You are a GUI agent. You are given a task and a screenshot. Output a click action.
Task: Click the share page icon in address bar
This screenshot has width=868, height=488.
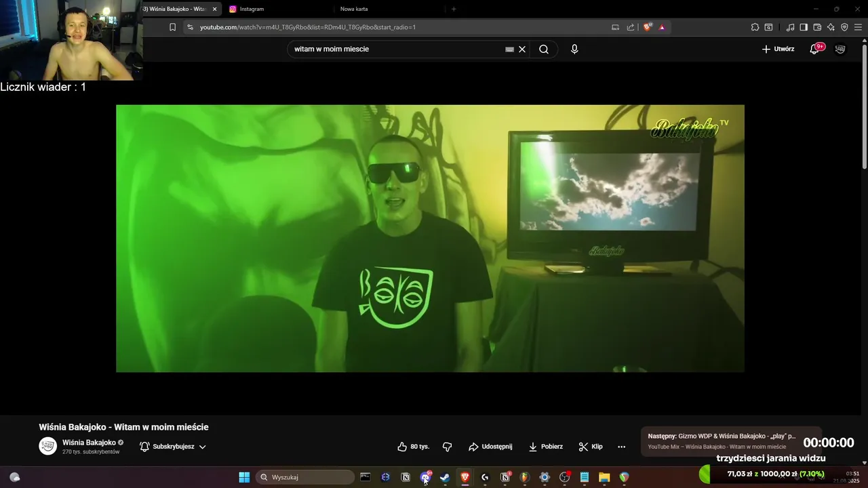(x=631, y=27)
